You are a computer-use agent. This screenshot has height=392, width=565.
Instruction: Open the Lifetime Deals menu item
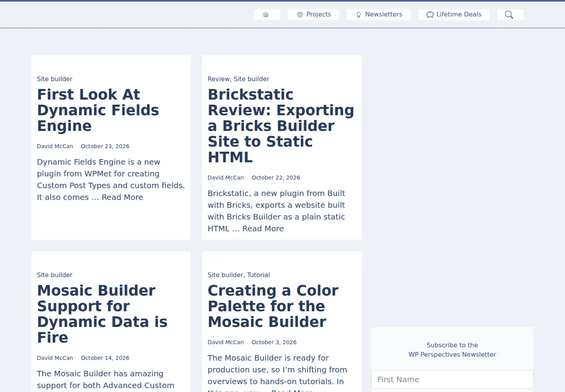pyautogui.click(x=454, y=15)
